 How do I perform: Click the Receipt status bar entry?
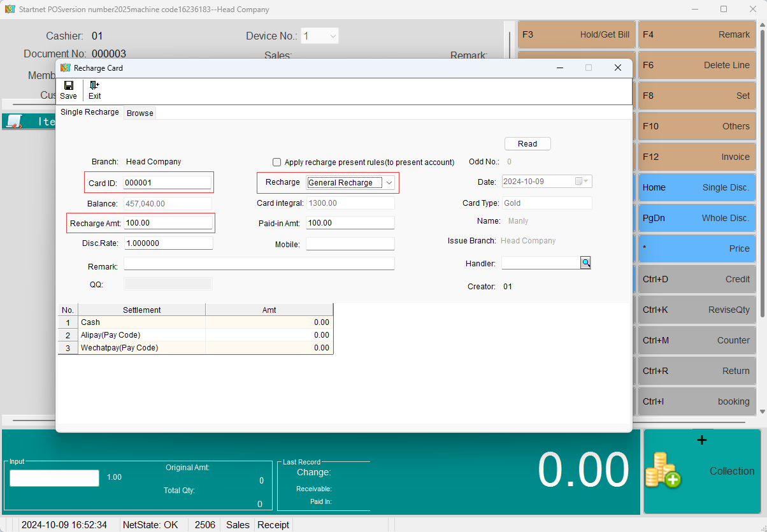(273, 525)
